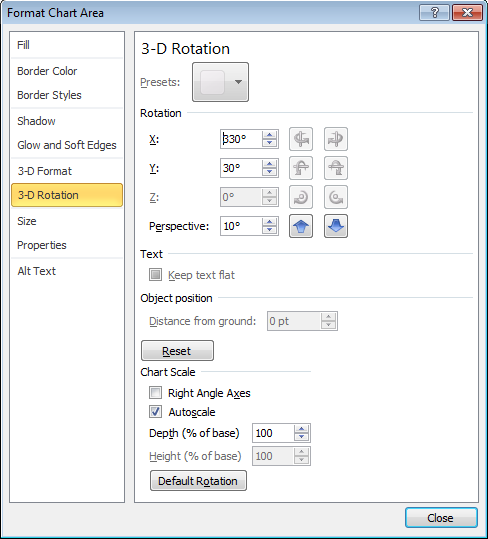This screenshot has height=539, width=488.
Task: Click the Default Rotation button
Action: point(198,481)
